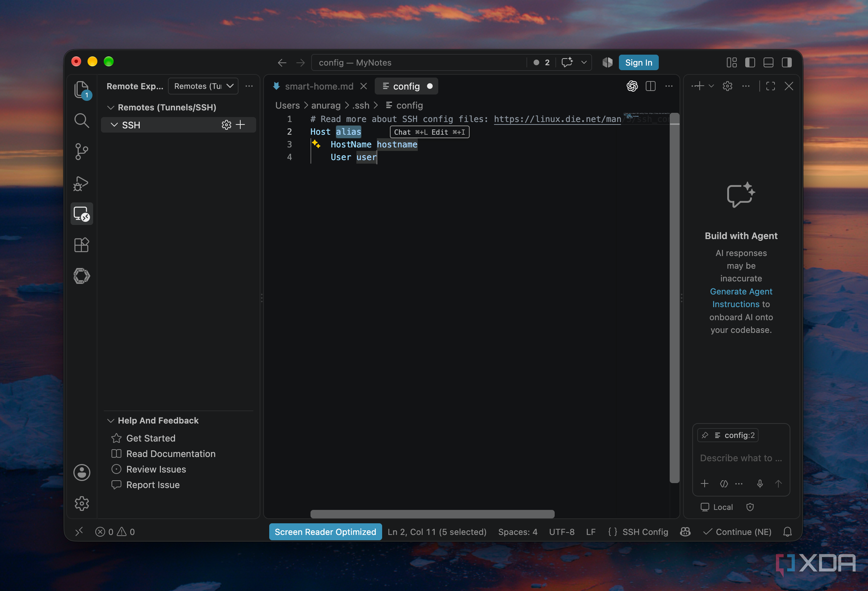Viewport: 868px width, 591px height.
Task: Open Generate Agent Instructions link
Action: (x=741, y=298)
